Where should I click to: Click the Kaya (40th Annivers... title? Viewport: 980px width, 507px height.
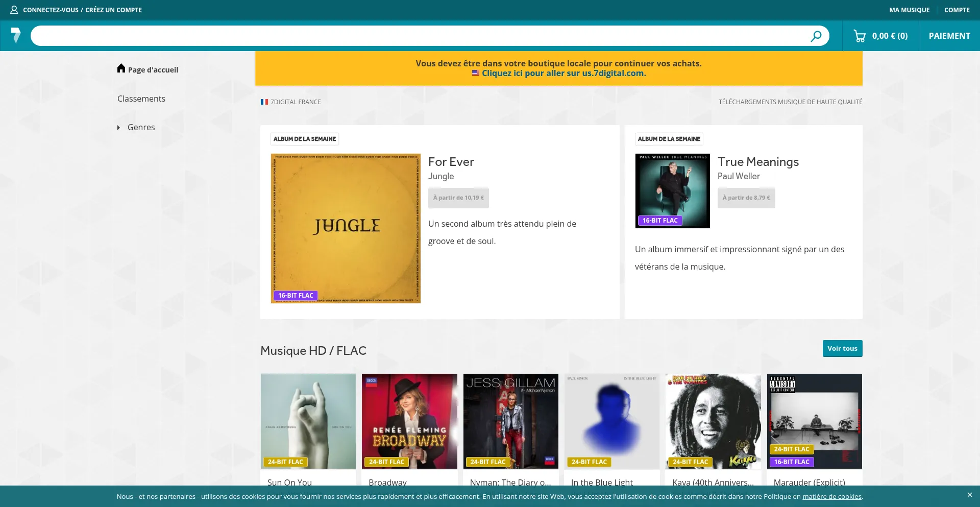click(x=713, y=482)
